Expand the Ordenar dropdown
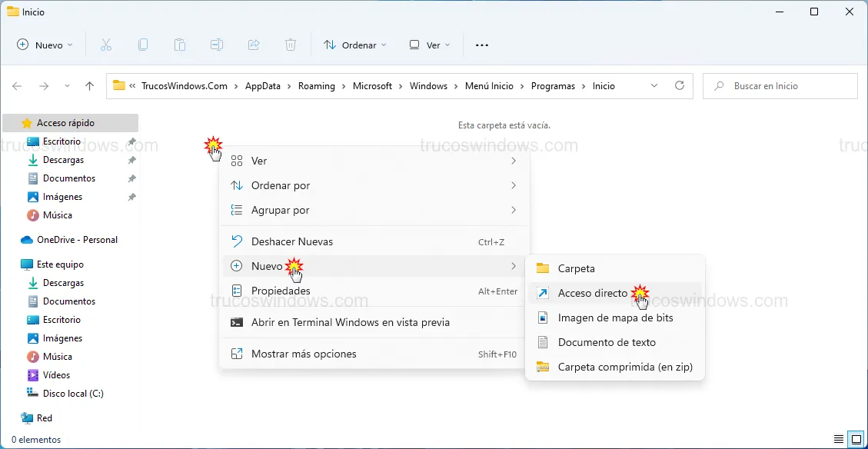The width and height of the screenshot is (868, 449). [355, 45]
